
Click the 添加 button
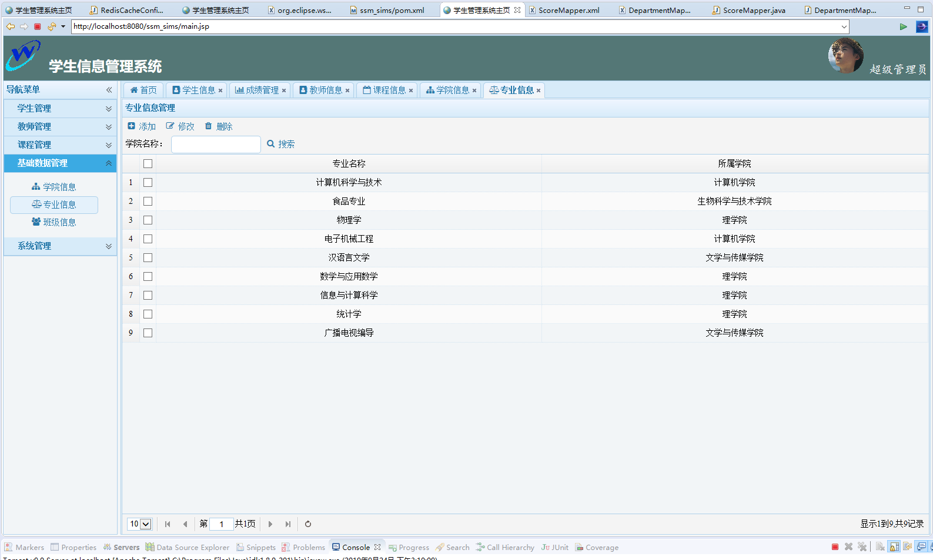point(142,126)
